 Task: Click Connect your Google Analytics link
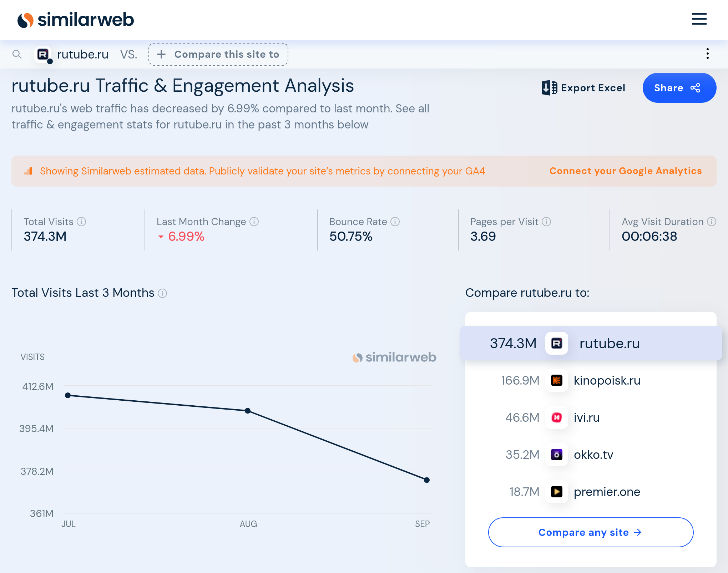coord(625,171)
